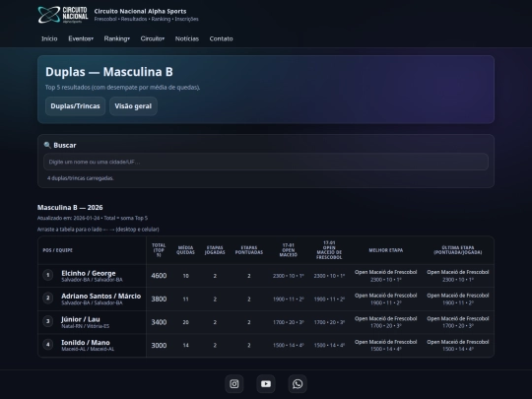Screen dimensions: 532x399
Task: Go to the Início page
Action: [x=49, y=38]
